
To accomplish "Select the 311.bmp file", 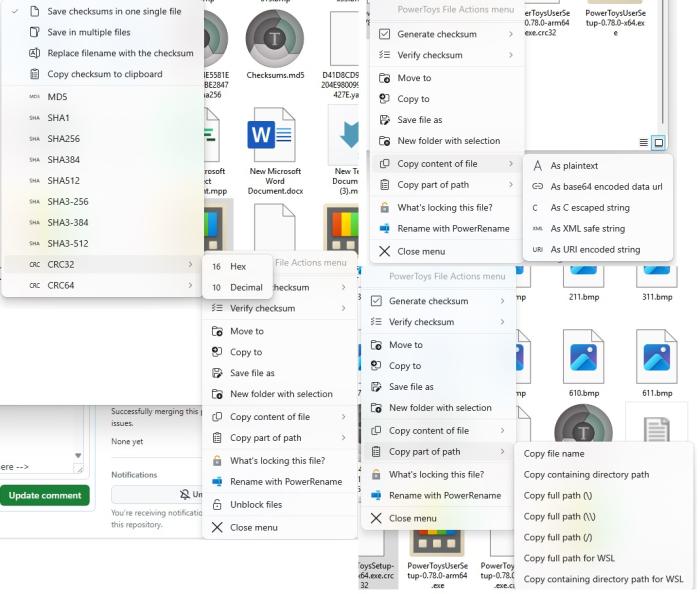I will [657, 283].
